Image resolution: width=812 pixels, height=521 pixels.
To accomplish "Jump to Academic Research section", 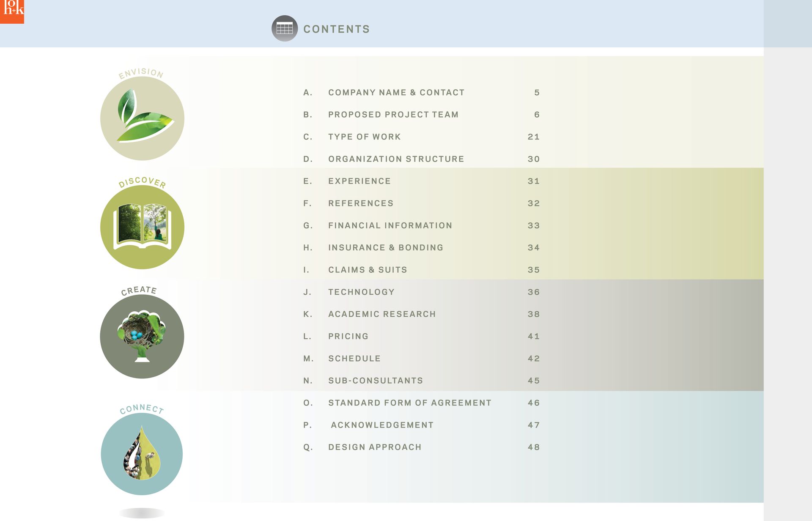I will 382,314.
